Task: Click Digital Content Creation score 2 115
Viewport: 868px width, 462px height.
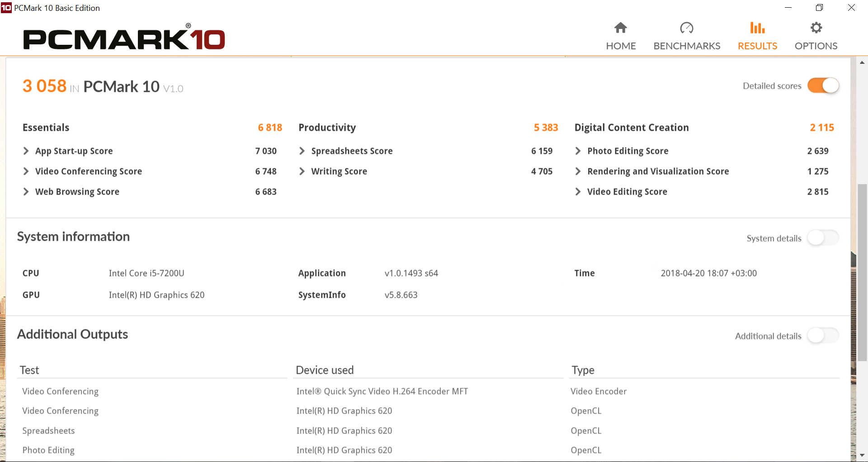Action: (x=822, y=128)
